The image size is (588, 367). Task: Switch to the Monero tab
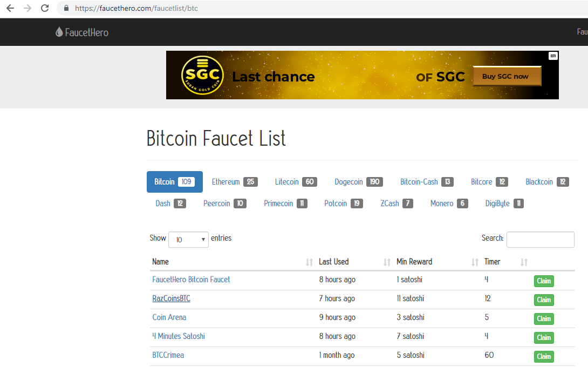449,203
